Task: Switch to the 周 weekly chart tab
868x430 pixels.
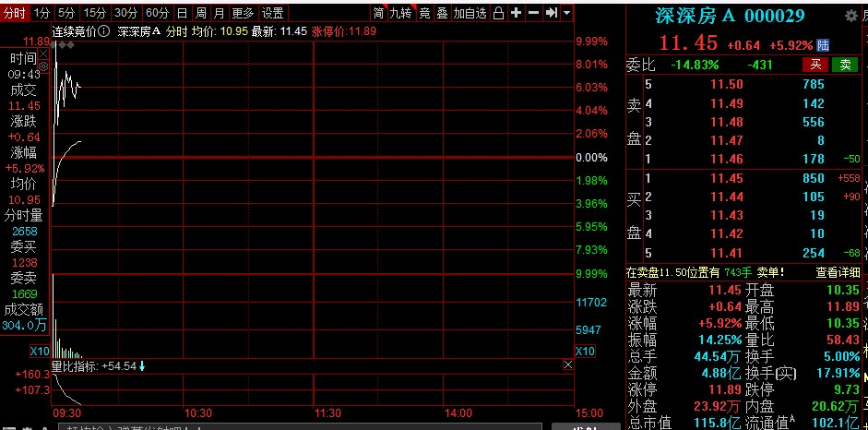Action: tap(201, 13)
